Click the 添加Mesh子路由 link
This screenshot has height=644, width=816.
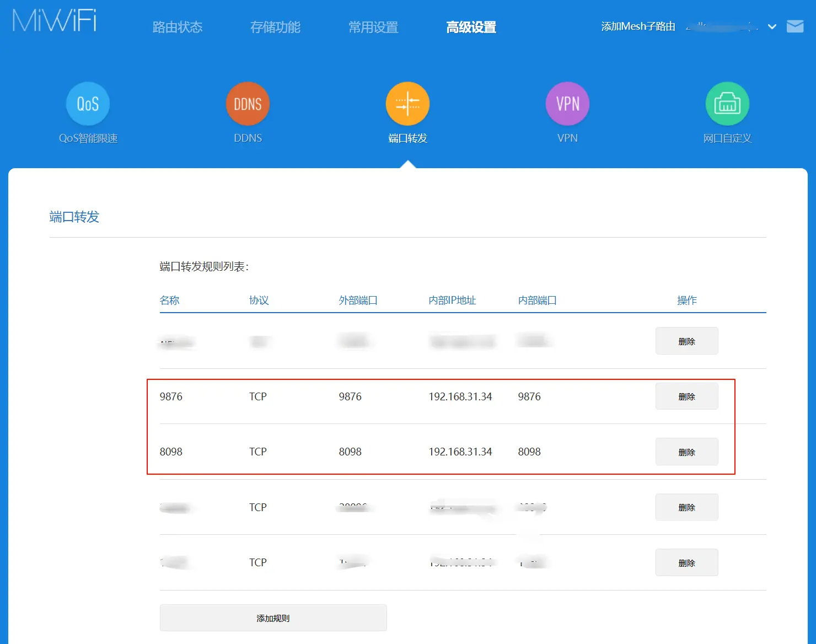(638, 26)
